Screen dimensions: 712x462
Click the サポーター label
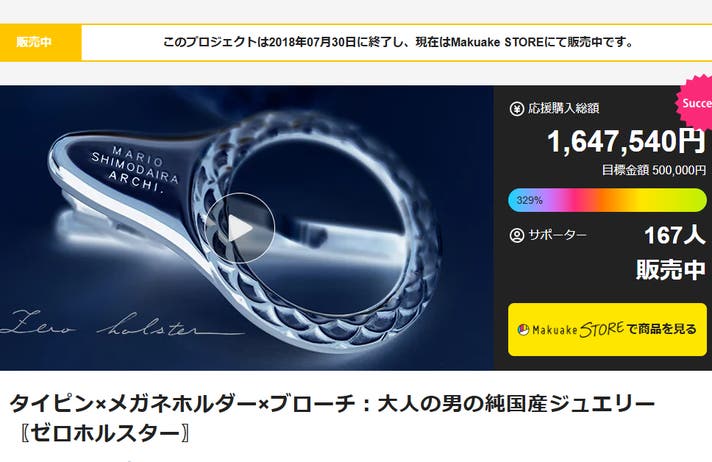tap(557, 235)
